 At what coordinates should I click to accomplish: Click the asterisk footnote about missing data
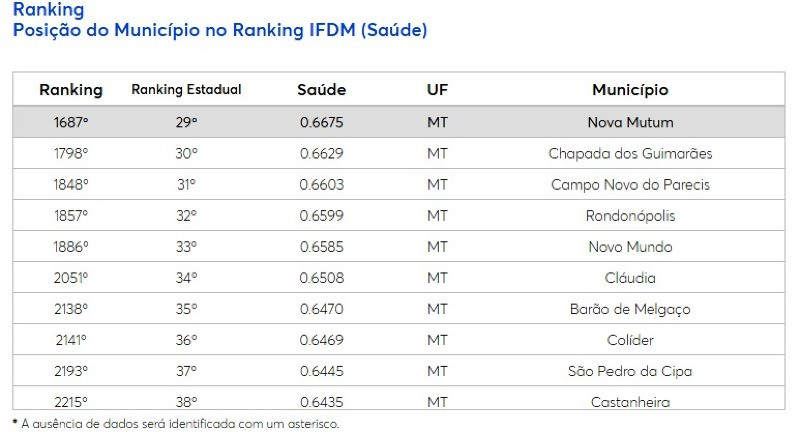click(176, 424)
